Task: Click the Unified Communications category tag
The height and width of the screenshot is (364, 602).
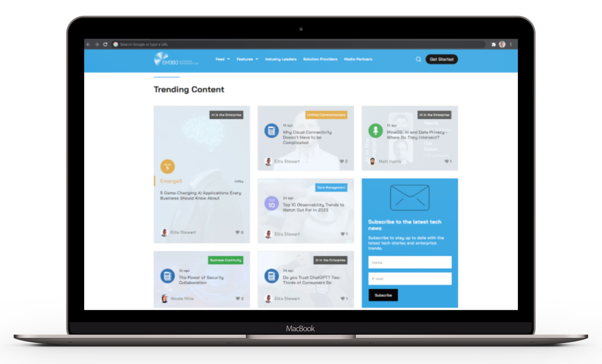Action: coord(326,114)
